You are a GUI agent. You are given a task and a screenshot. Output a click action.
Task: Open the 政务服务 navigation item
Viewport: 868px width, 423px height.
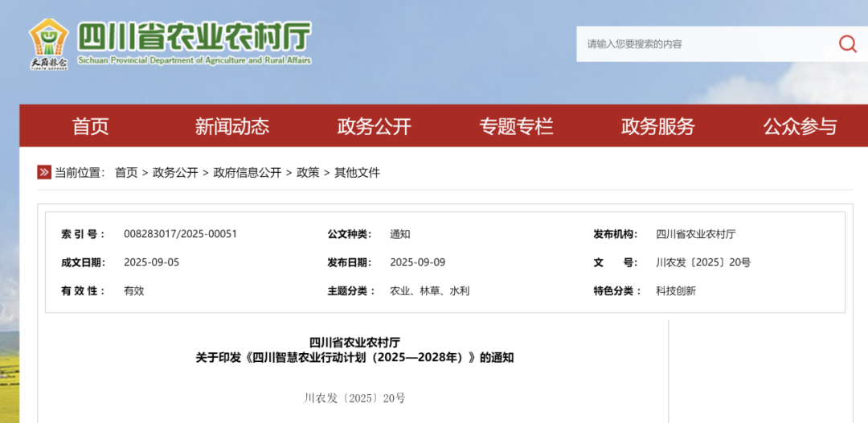[657, 126]
